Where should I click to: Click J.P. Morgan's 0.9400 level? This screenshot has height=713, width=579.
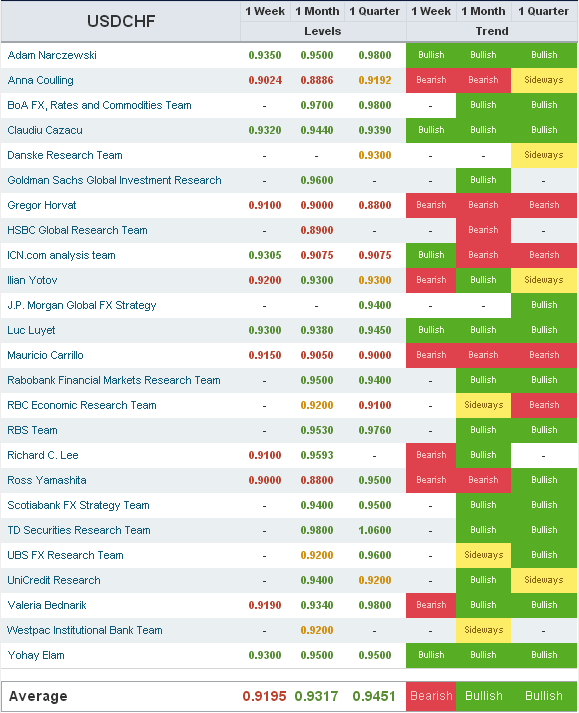tap(375, 306)
